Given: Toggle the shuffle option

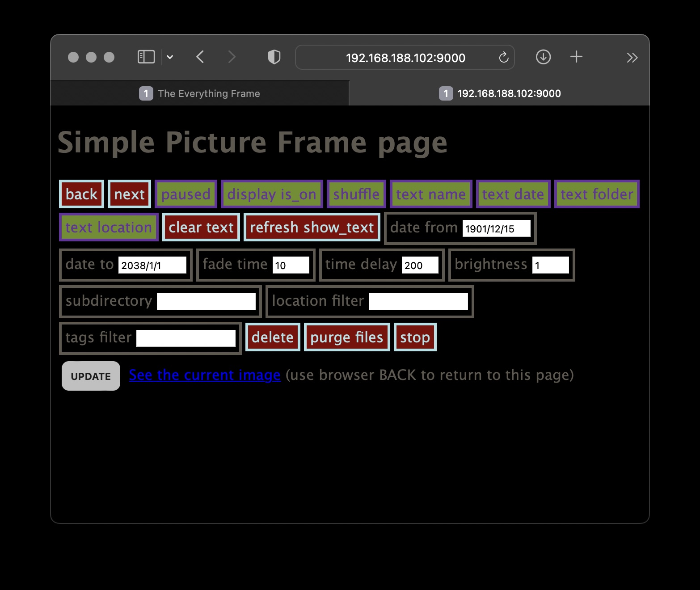Looking at the screenshot, I should pos(356,194).
